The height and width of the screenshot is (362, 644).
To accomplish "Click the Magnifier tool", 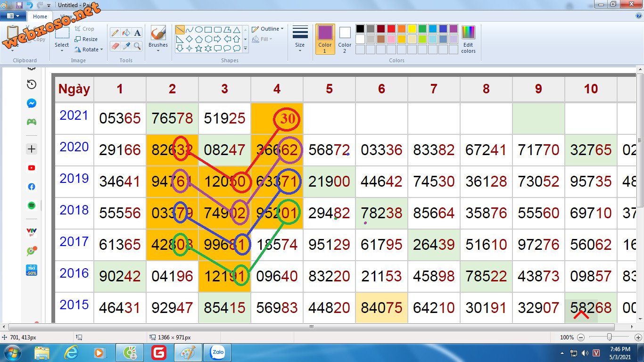I will pos(137,46).
